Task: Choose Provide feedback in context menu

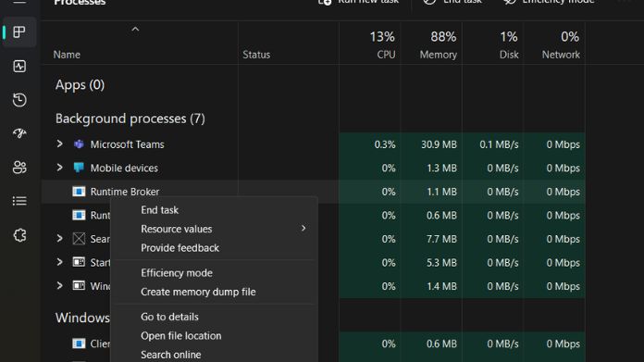Action: click(x=180, y=248)
